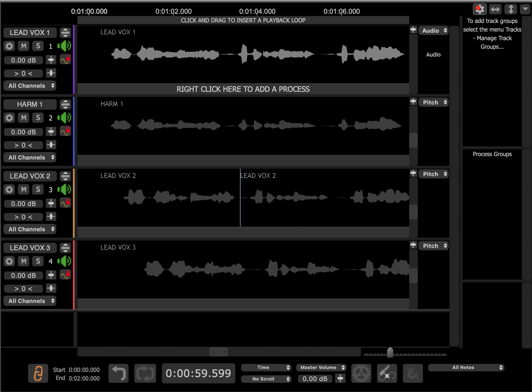Click the large gear icon near master volume
The height and width of the screenshot is (392, 532).
tap(361, 373)
